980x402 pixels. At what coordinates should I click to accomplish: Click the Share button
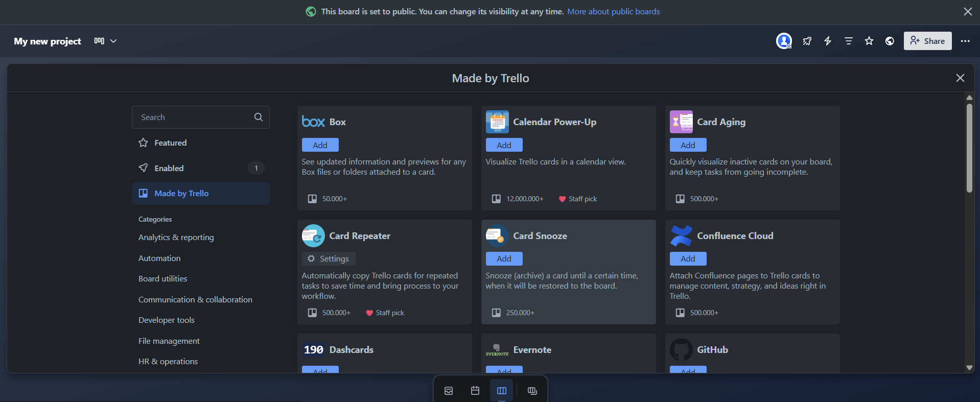coord(927,41)
